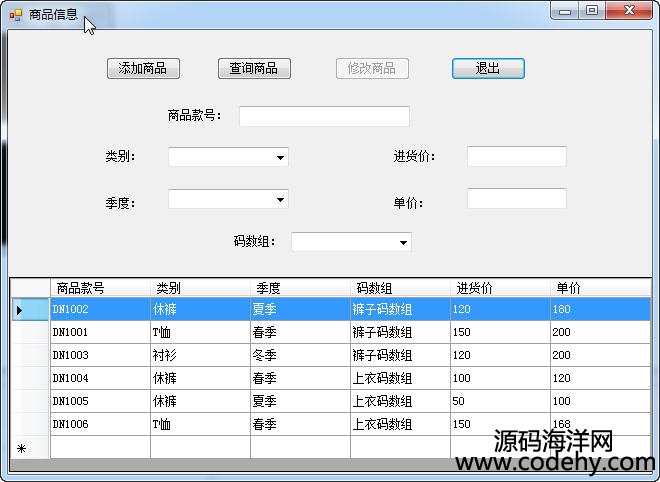Minimize the 商品信息 window
Image resolution: width=660 pixels, height=482 pixels.
point(566,11)
